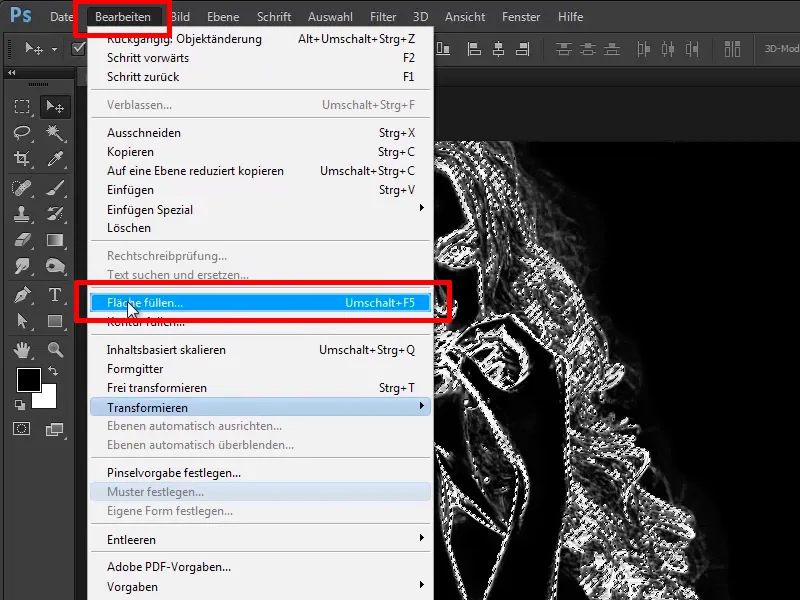
Task: Open Adobe PDF-Vorgaben
Action: point(260,567)
